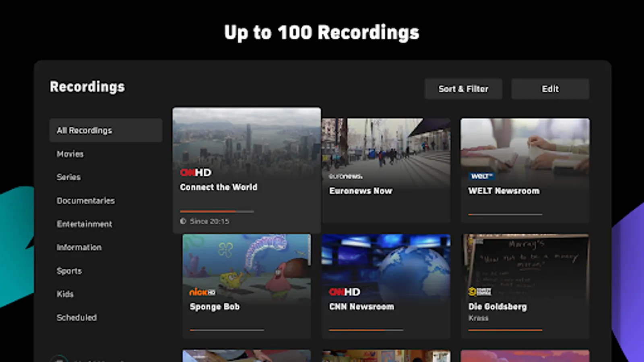Click the euronews logo on Euronews Now card
The height and width of the screenshot is (362, 644).
pyautogui.click(x=346, y=176)
